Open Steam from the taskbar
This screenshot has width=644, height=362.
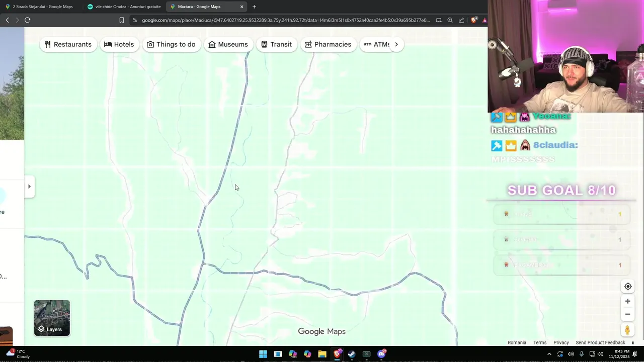pos(352,354)
